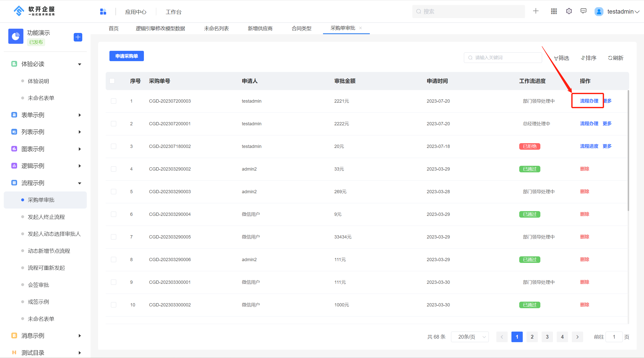Click the 申请采购单 button
644x358 pixels.
[127, 56]
